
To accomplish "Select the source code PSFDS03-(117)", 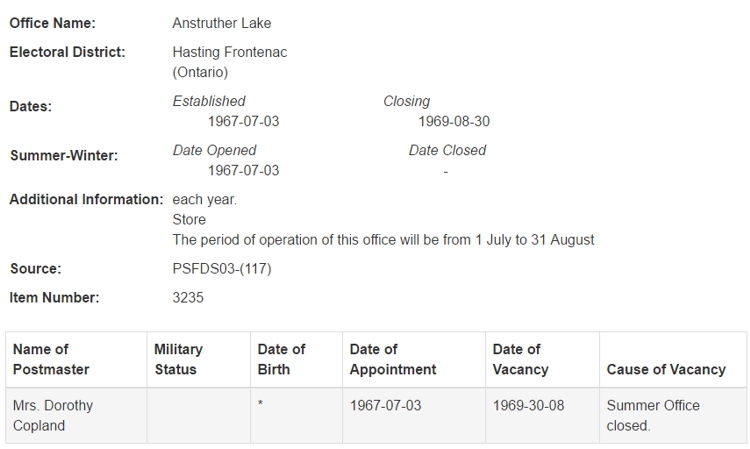I will [222, 269].
